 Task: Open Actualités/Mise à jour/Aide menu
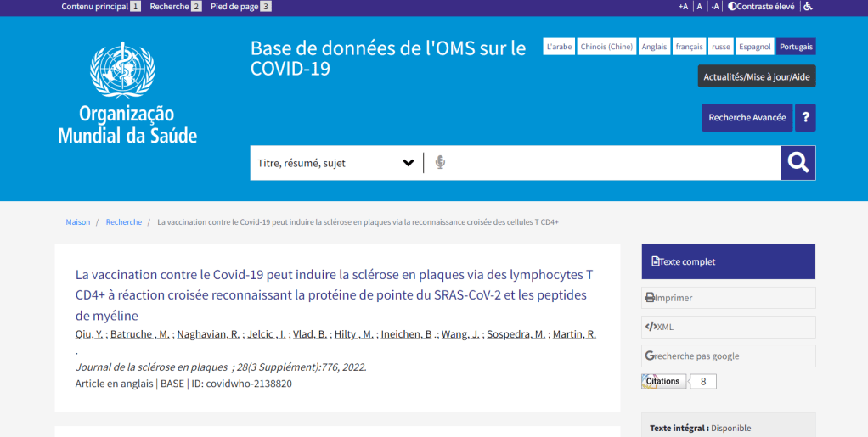756,76
